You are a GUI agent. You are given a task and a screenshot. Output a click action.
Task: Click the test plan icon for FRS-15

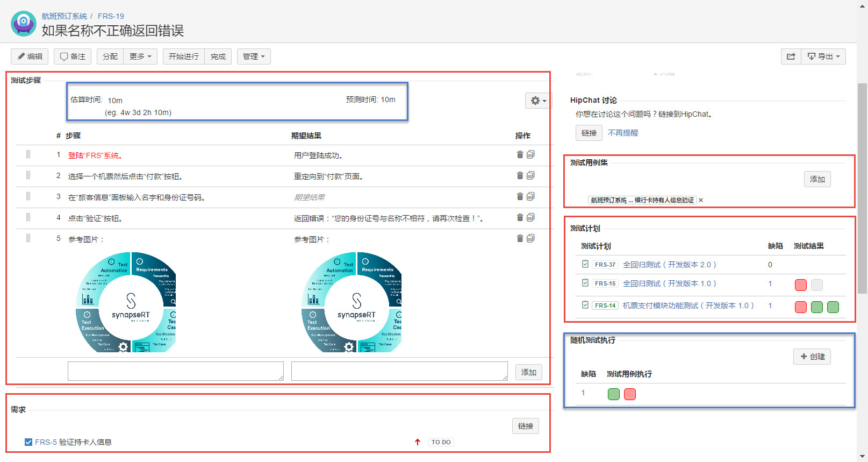pyautogui.click(x=585, y=283)
